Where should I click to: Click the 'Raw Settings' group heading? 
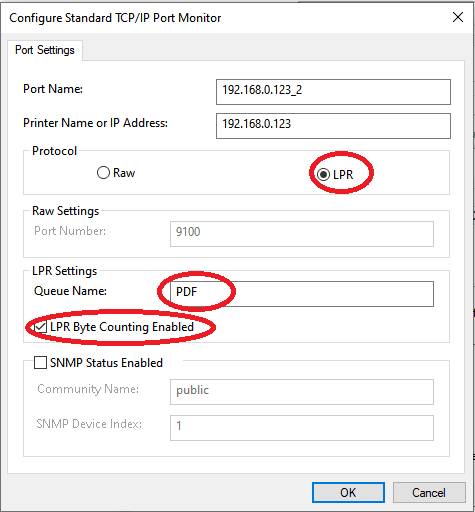click(x=66, y=211)
